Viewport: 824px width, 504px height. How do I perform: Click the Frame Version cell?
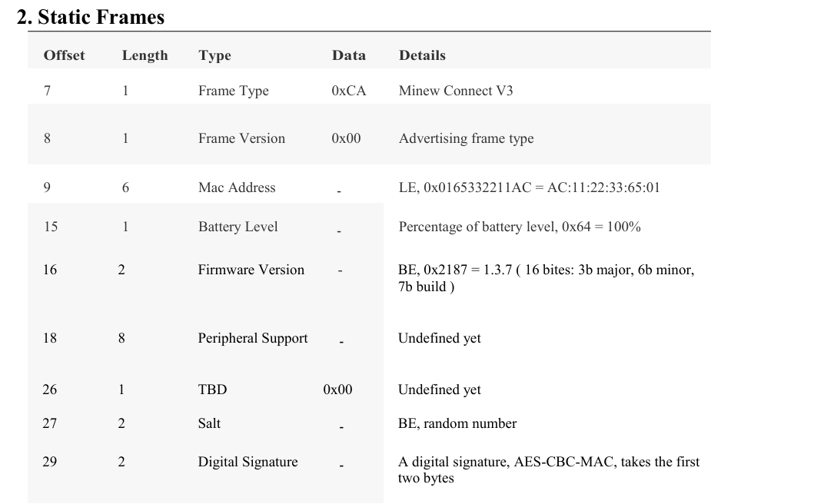click(x=241, y=138)
